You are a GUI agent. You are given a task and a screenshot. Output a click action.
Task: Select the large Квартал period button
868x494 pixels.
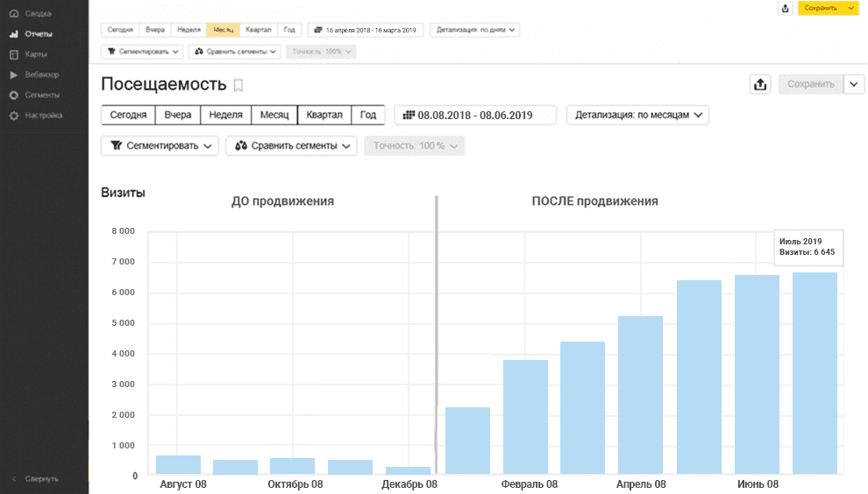click(x=324, y=115)
